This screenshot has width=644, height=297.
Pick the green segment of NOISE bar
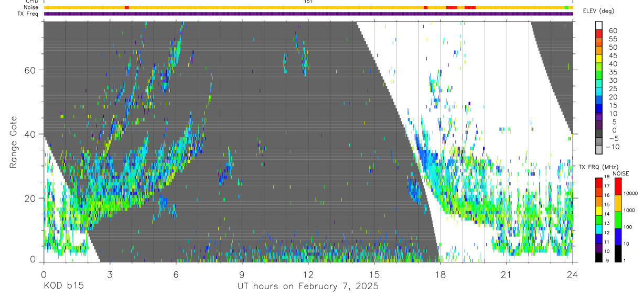(618, 219)
